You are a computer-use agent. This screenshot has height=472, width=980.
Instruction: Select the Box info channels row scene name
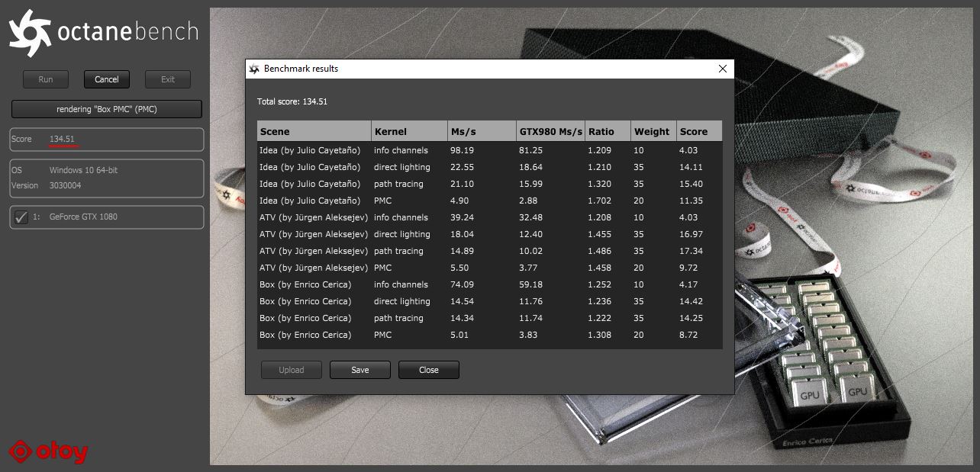click(x=305, y=284)
